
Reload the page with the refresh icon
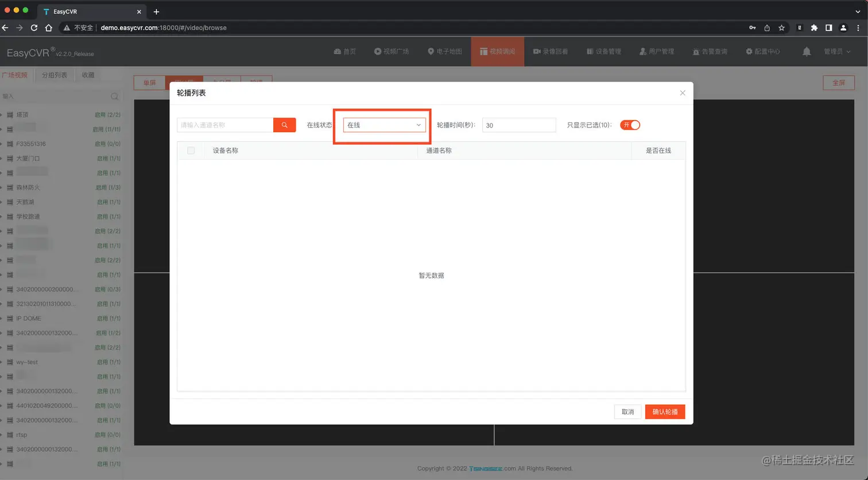pyautogui.click(x=34, y=28)
